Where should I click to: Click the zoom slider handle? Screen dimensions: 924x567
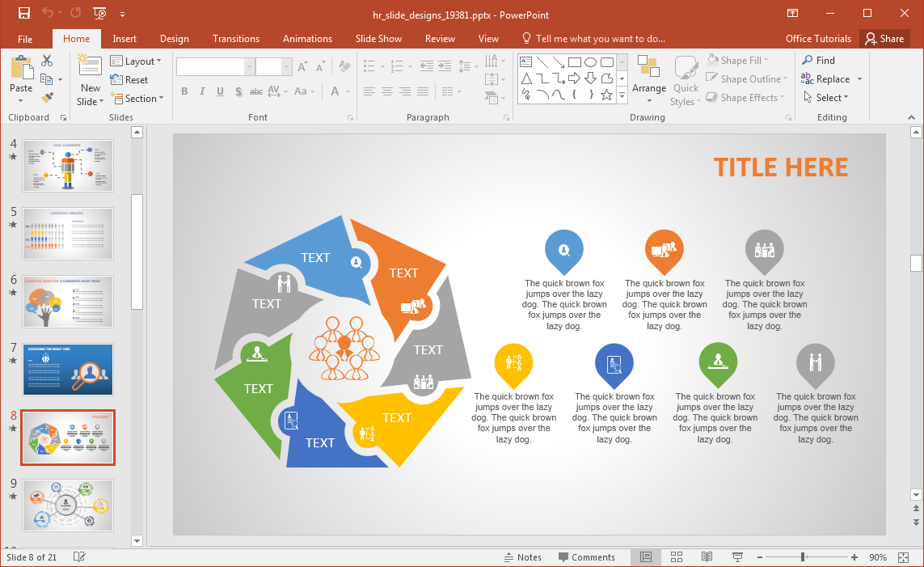803,557
